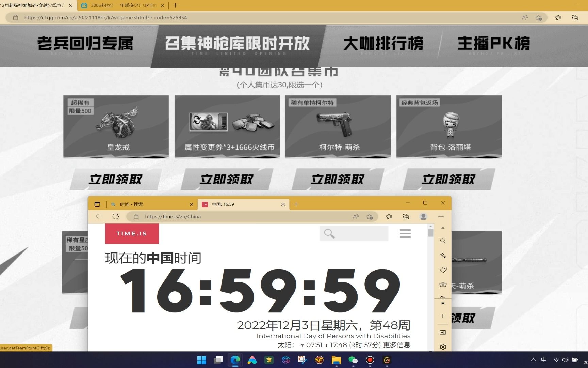The image size is (588, 368).
Task: Click the 皇龙戒 reward card
Action: tap(116, 126)
